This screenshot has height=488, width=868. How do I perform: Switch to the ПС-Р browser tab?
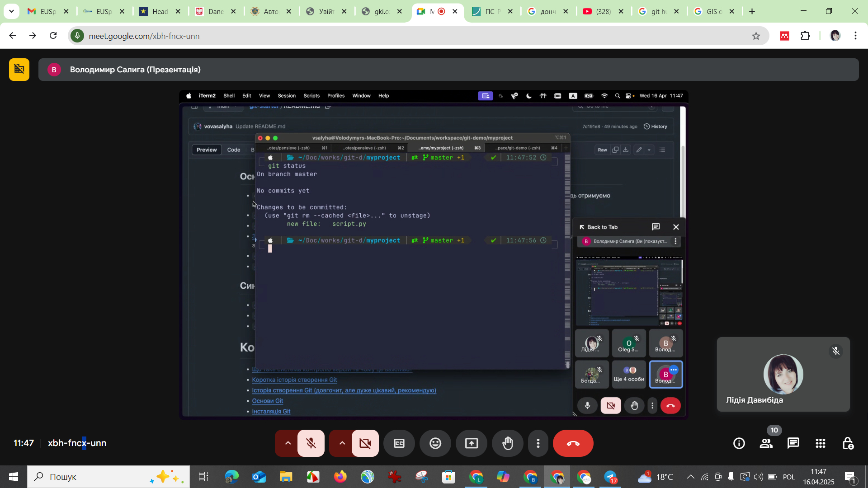click(x=492, y=11)
